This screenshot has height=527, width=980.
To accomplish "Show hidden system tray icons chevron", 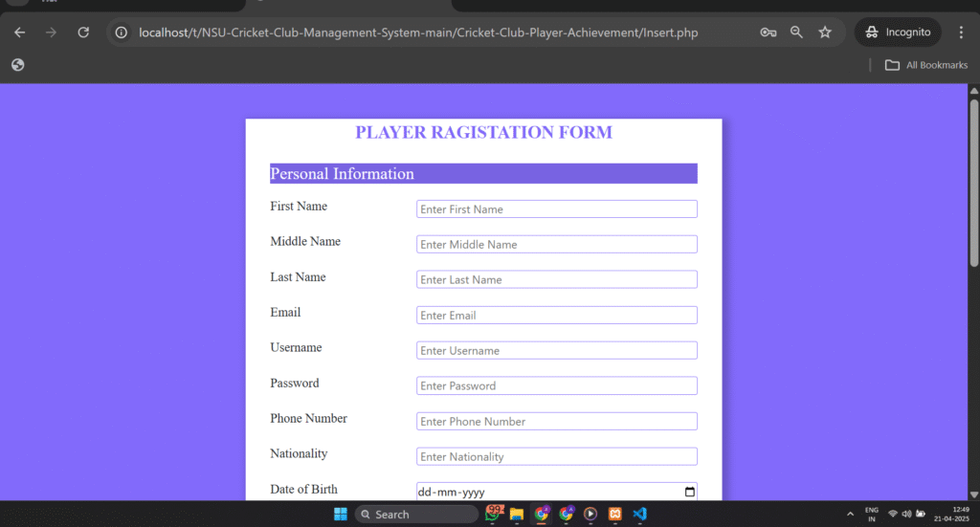I will [x=850, y=514].
